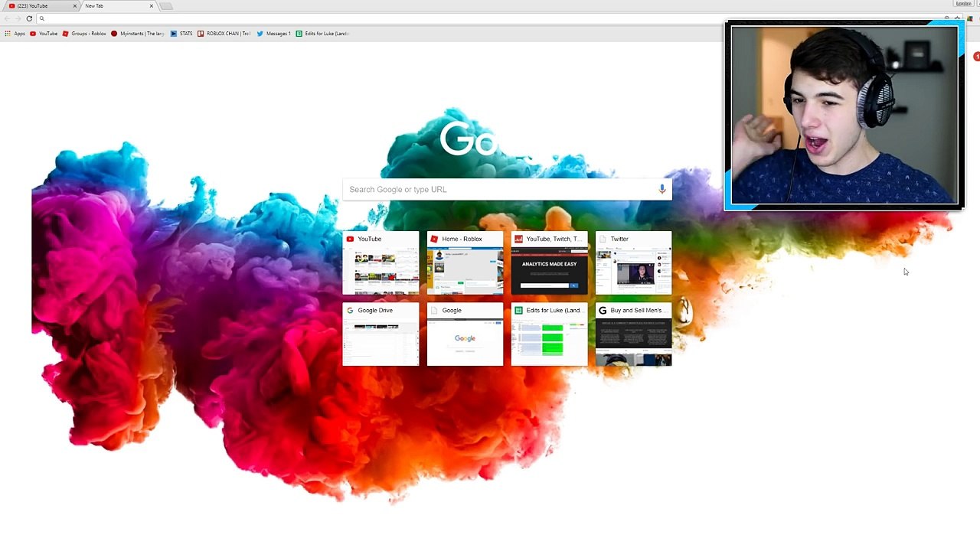This screenshot has width=980, height=551.
Task: Click the Google logo doodle
Action: point(469,139)
